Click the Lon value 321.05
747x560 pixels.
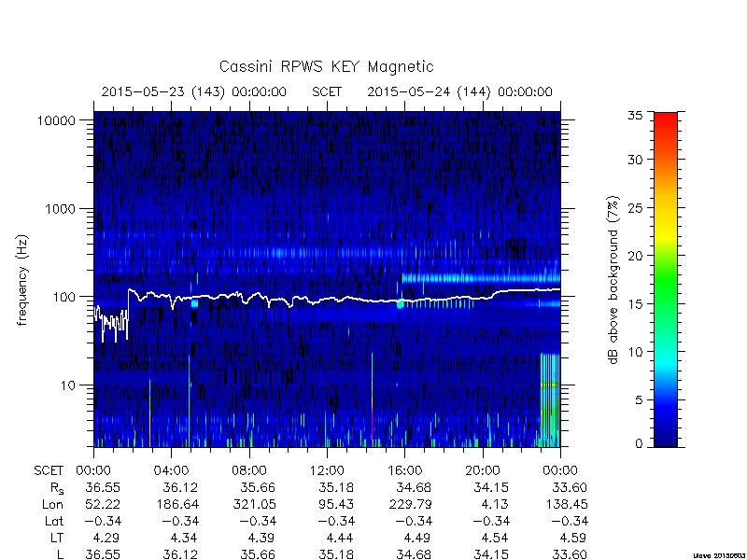pos(254,504)
